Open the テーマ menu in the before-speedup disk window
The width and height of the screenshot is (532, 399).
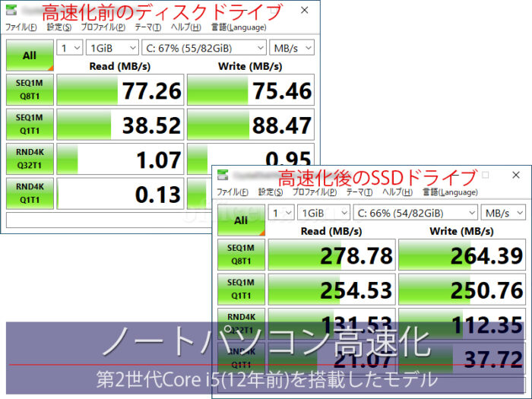(148, 27)
